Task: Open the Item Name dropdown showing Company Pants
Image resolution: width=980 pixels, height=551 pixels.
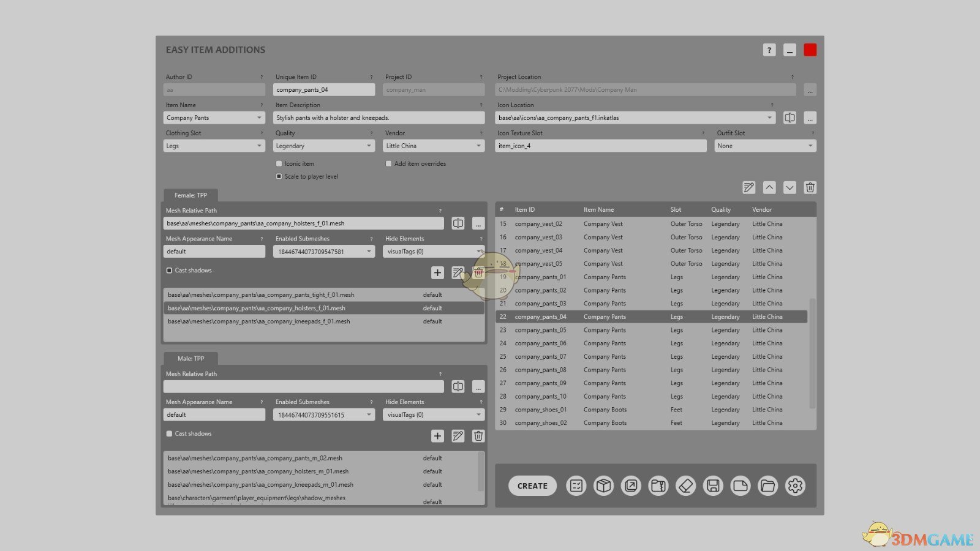Action: [x=214, y=118]
